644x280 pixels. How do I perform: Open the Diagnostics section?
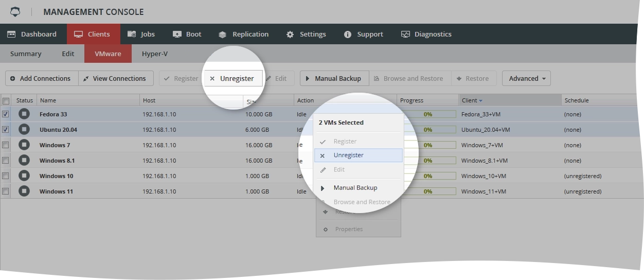pyautogui.click(x=426, y=34)
